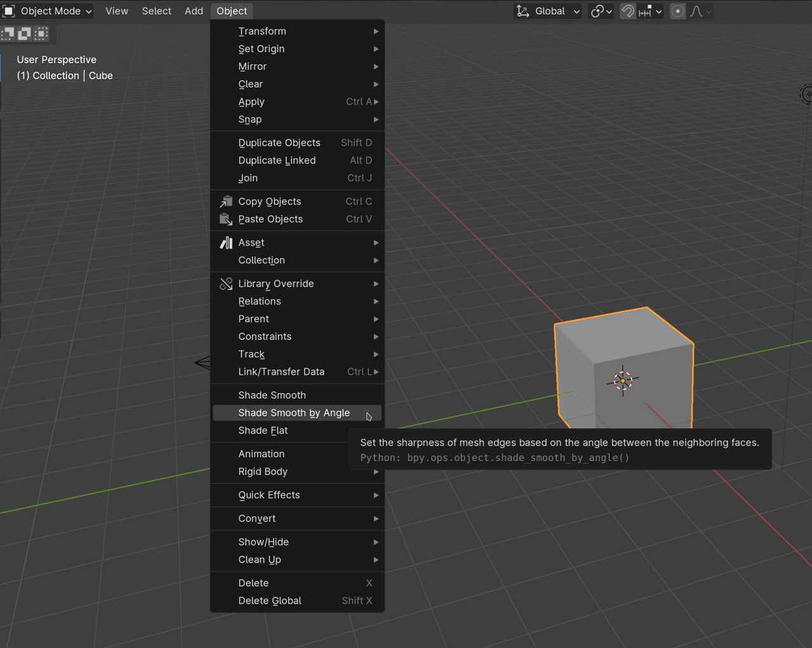Choose Delete from the Object menu
The image size is (812, 648).
tap(297, 583)
